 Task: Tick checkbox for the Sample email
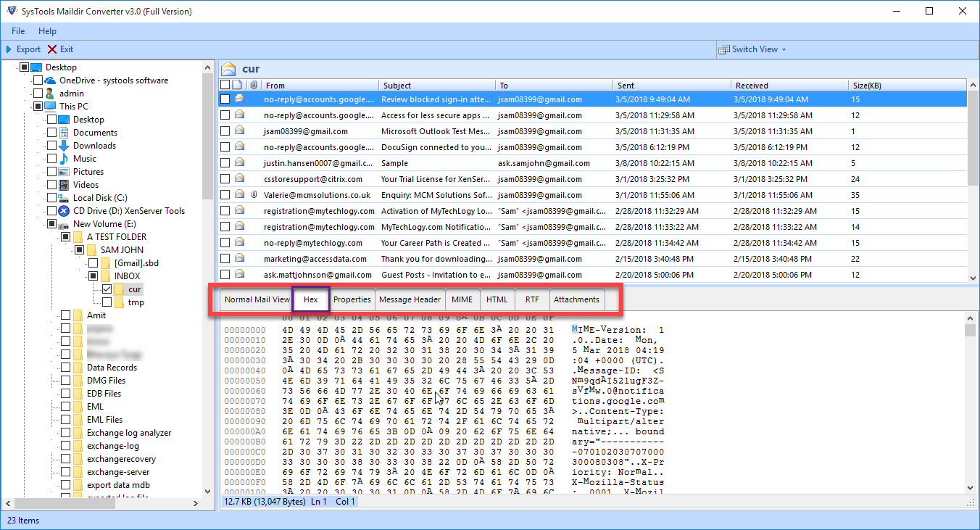point(225,163)
